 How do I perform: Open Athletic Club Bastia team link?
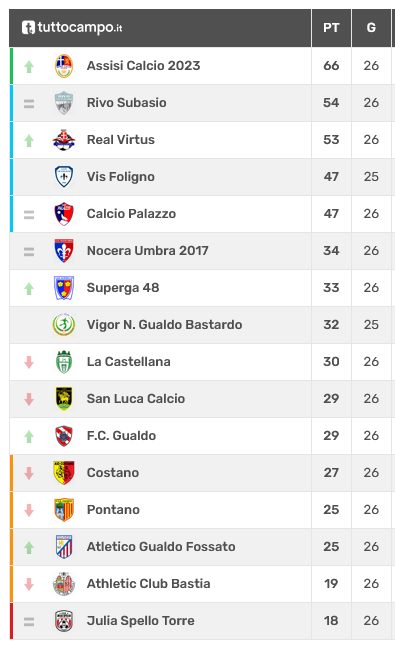(149, 584)
